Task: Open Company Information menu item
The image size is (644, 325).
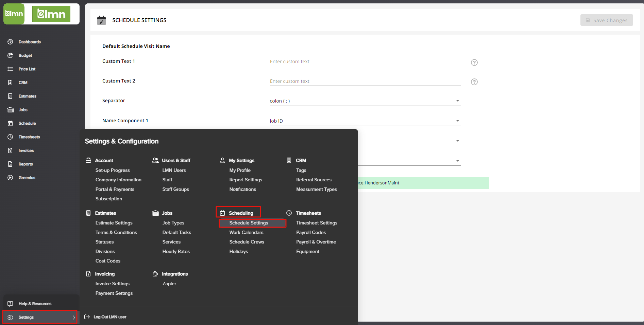Action: click(x=118, y=180)
